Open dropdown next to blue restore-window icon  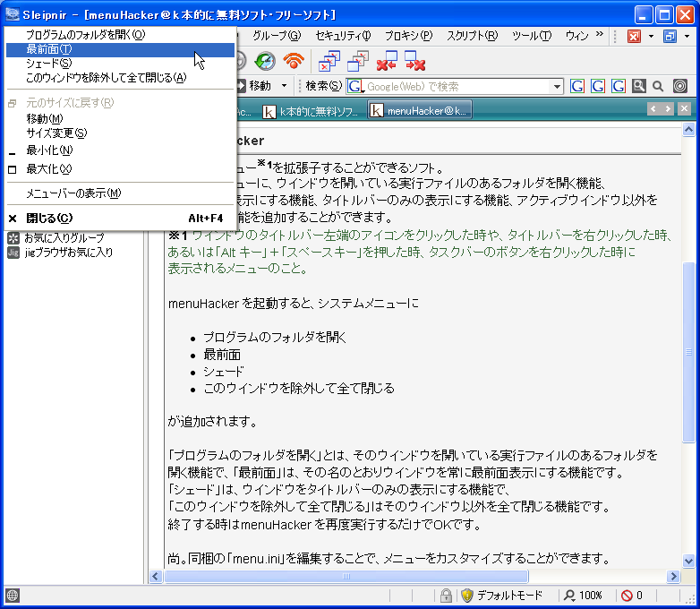coord(687,36)
